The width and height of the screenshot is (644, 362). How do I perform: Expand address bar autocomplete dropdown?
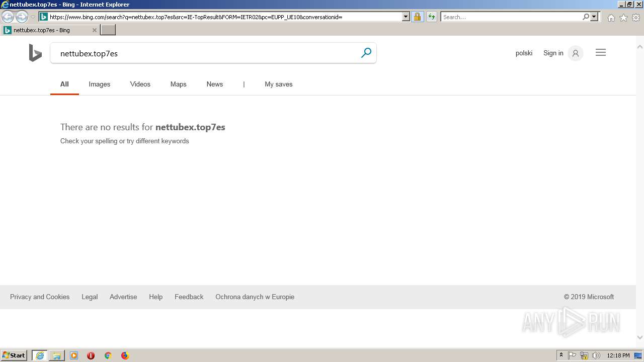(x=406, y=17)
